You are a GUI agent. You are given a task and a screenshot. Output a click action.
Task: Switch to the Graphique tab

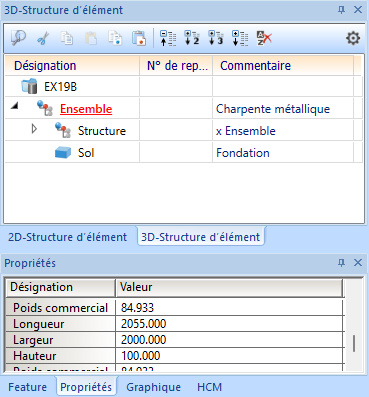(153, 387)
